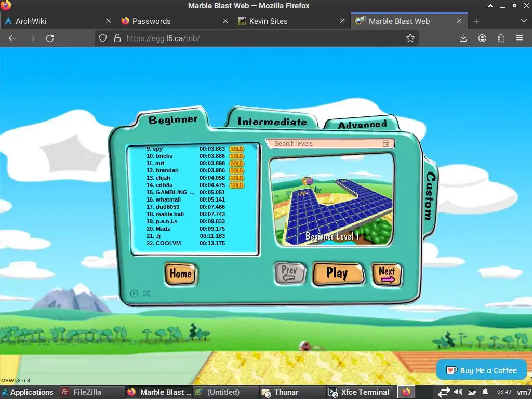Screen dimensions: 532x399
Task: Click the shuffle levels icon
Action: [146, 294]
